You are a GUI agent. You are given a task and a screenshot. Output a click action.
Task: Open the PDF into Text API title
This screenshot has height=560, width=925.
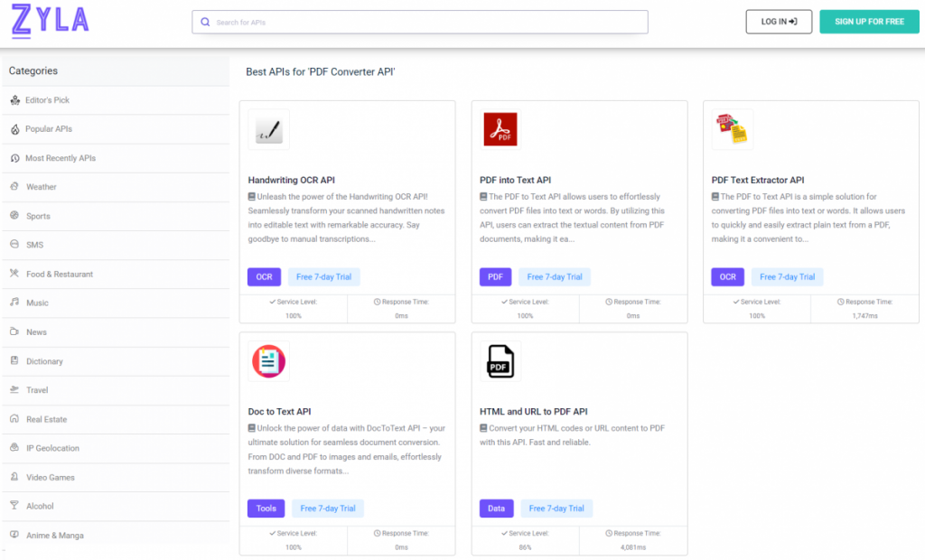515,180
